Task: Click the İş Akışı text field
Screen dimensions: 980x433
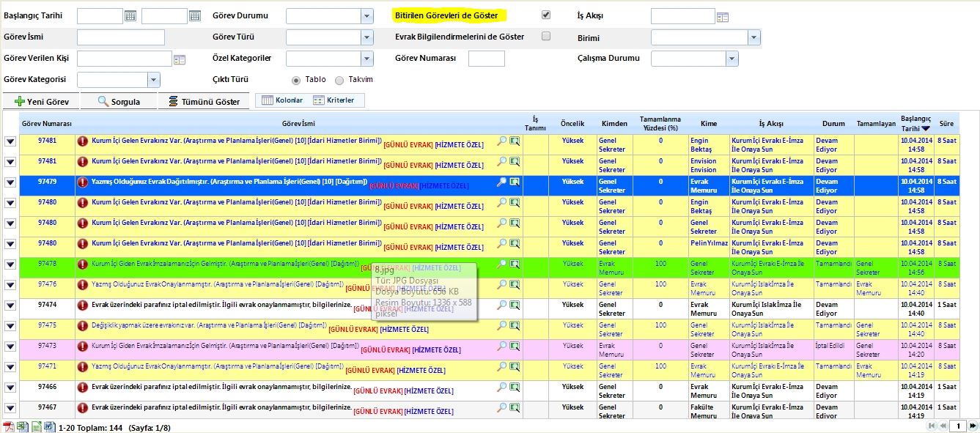Action: [x=682, y=16]
